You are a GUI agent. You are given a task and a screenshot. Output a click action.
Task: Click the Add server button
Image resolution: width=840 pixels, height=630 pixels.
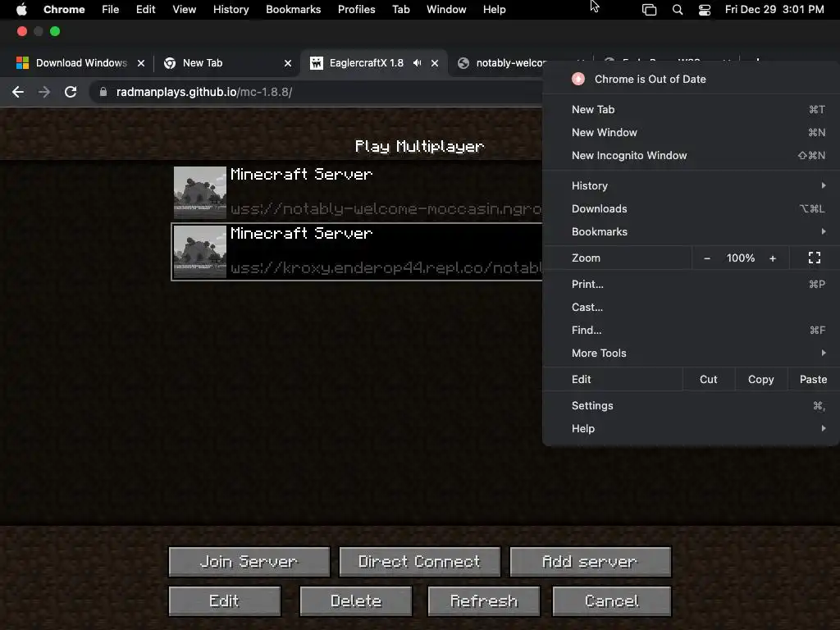(x=590, y=561)
